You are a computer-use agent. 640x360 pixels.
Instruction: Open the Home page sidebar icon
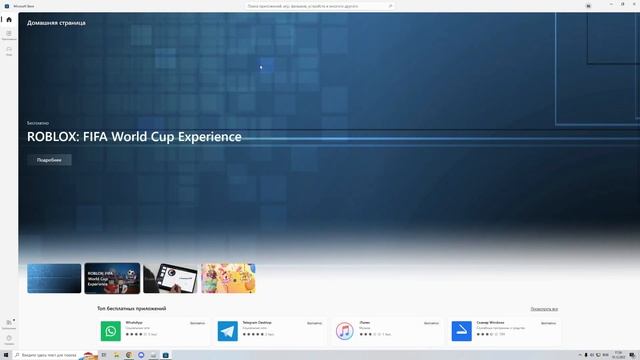tap(9, 20)
